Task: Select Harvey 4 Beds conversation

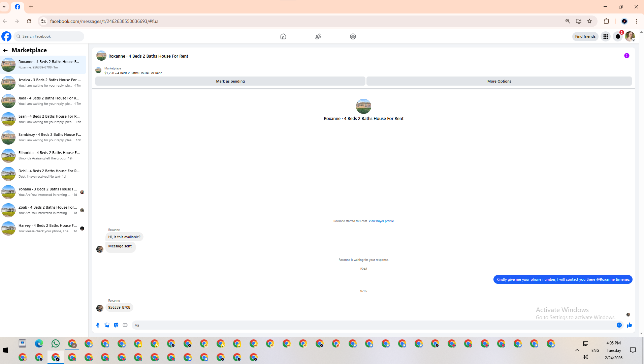Action: [x=43, y=228]
